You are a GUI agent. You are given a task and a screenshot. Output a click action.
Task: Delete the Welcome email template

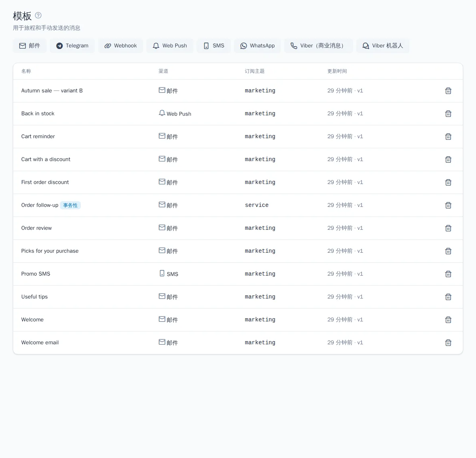pyautogui.click(x=448, y=343)
